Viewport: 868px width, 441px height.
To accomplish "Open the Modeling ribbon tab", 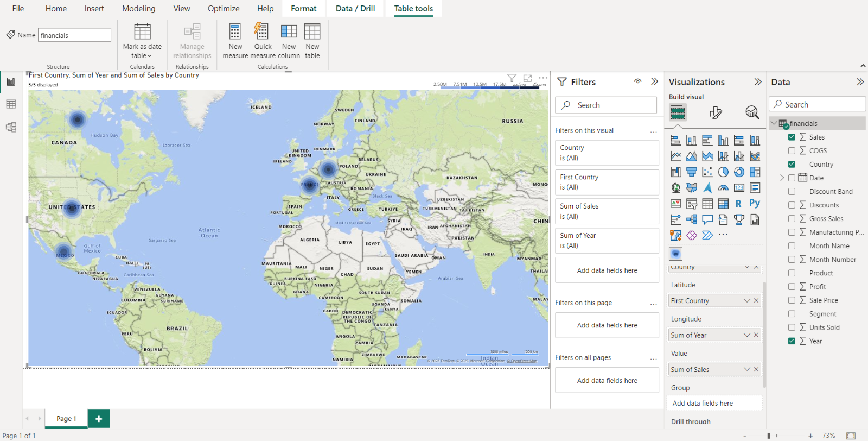I will pyautogui.click(x=138, y=9).
